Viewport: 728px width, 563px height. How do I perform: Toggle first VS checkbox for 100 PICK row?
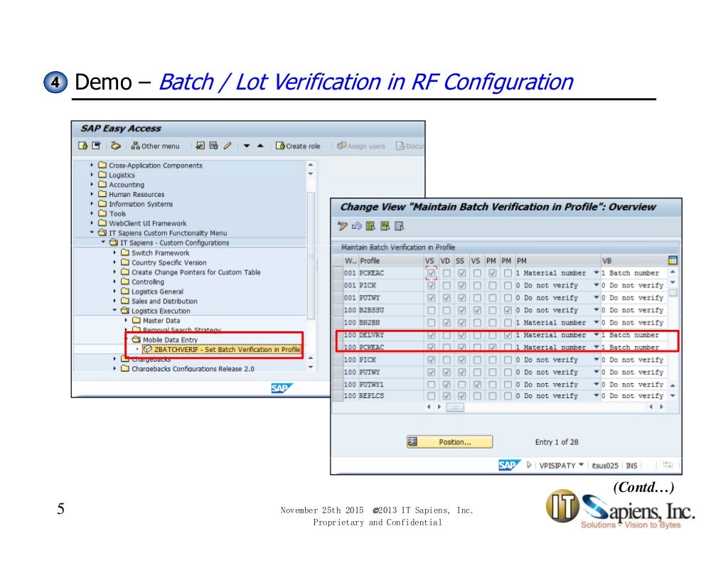[431, 360]
